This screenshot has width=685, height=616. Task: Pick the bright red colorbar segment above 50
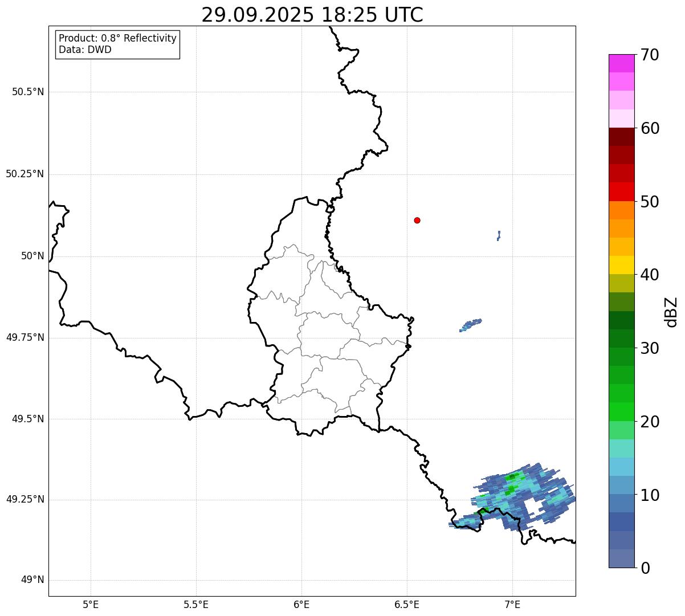[622, 191]
